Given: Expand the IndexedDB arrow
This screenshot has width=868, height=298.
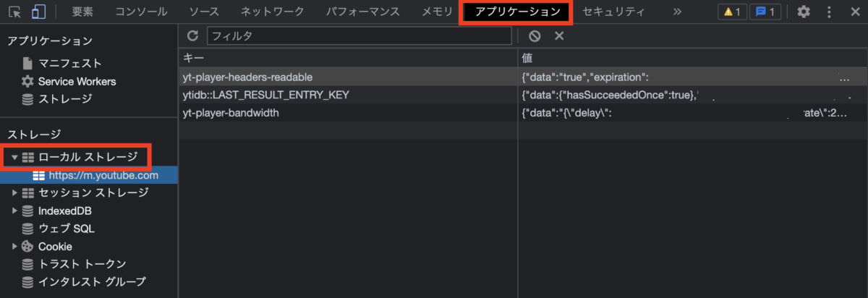Looking at the screenshot, I should [14, 210].
